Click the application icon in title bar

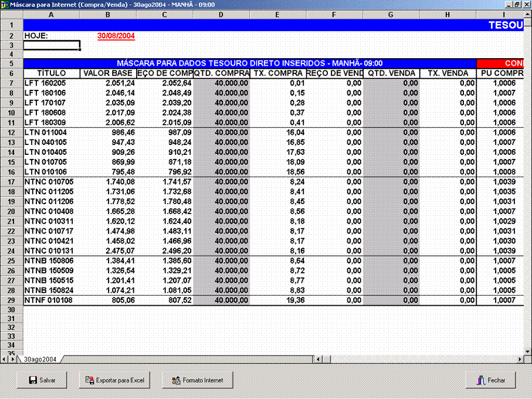click(x=5, y=4)
